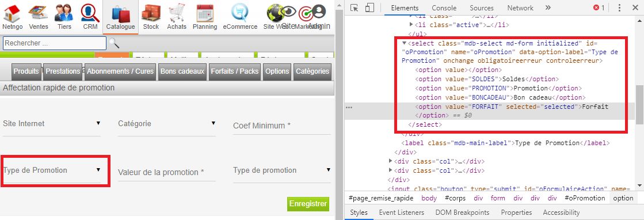This screenshot has width=644, height=220.
Task: Switch to the Styles pane tab
Action: pos(359,213)
